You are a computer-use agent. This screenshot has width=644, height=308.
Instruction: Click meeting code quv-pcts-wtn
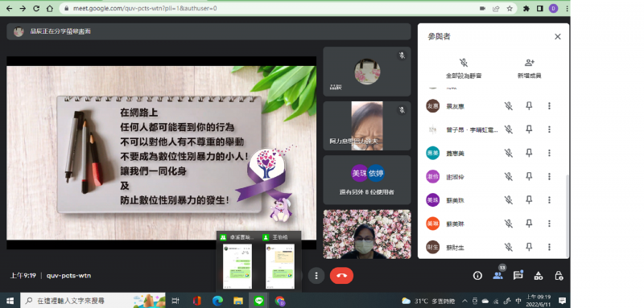tap(68, 276)
